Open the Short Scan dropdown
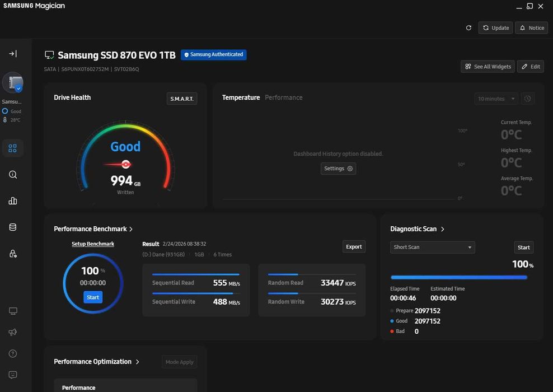The height and width of the screenshot is (392, 553). pyautogui.click(x=433, y=247)
